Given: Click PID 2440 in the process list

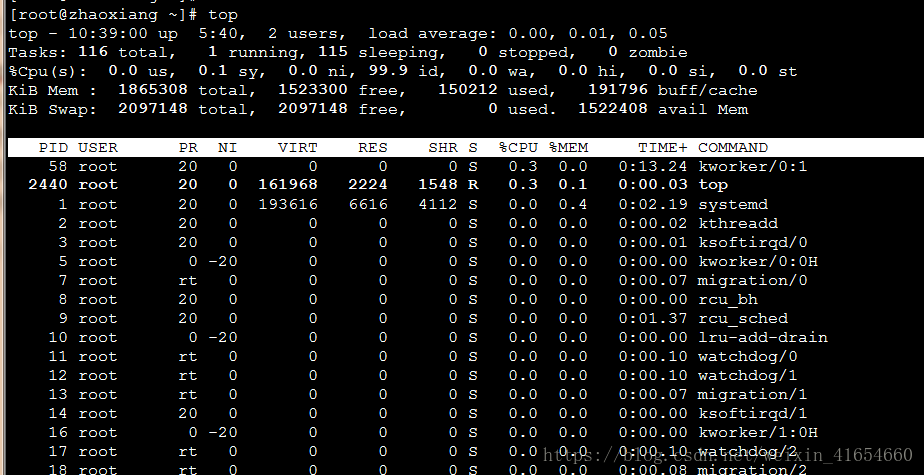Looking at the screenshot, I should [x=48, y=184].
